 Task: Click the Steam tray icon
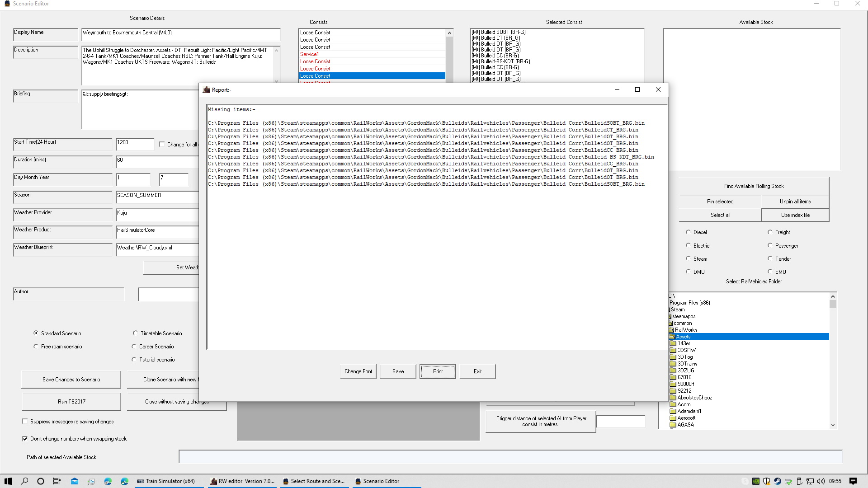coord(778,481)
